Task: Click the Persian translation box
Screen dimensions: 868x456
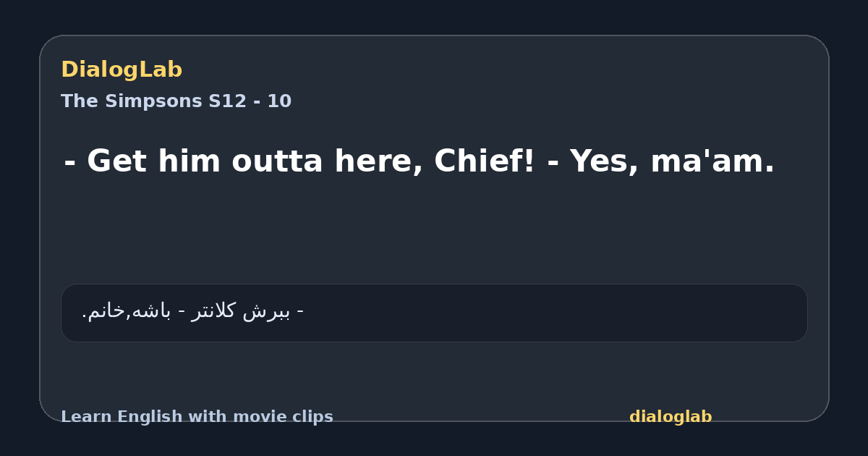Action: [x=434, y=313]
